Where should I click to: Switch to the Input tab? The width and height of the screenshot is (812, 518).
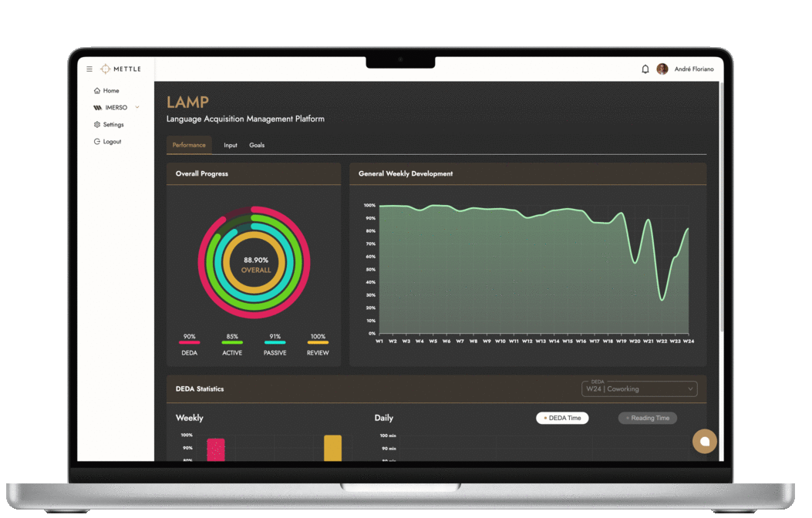(231, 145)
